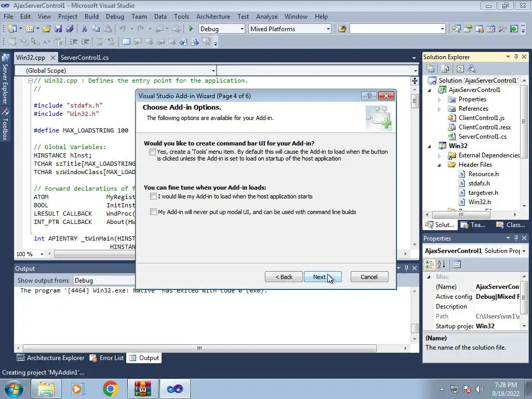Switch to the Architecture Explorer tab
The image size is (532, 399).
(50, 358)
